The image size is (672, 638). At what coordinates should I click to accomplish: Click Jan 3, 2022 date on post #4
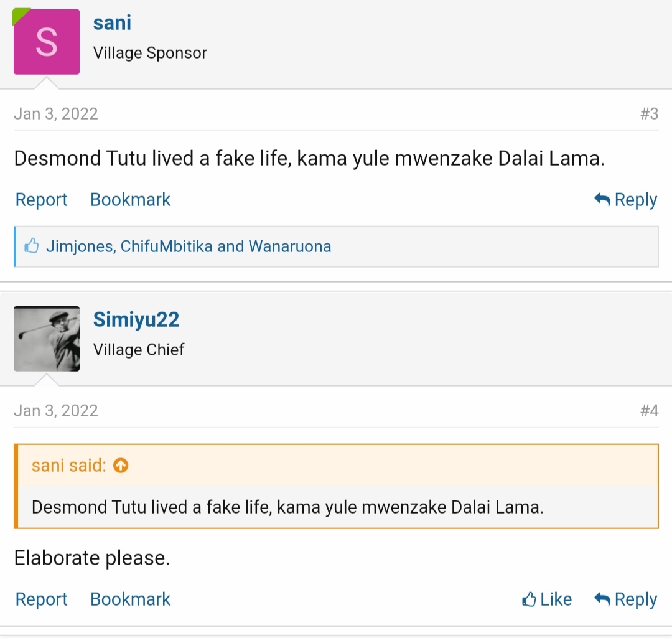click(x=56, y=411)
